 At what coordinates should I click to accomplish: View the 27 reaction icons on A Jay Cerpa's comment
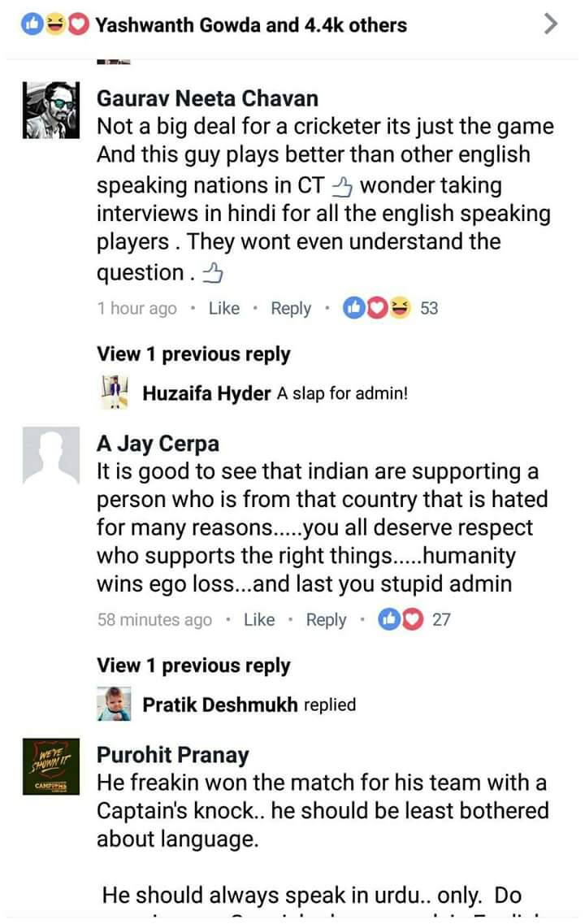[x=401, y=618]
